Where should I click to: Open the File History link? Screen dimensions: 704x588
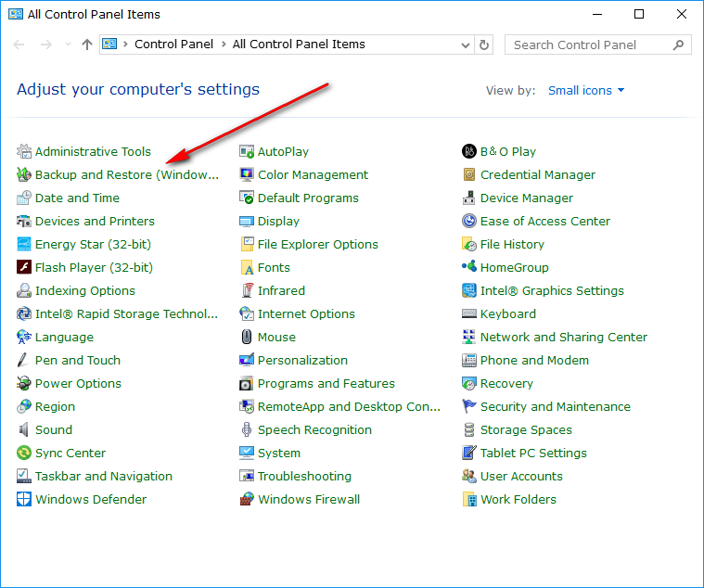[512, 244]
